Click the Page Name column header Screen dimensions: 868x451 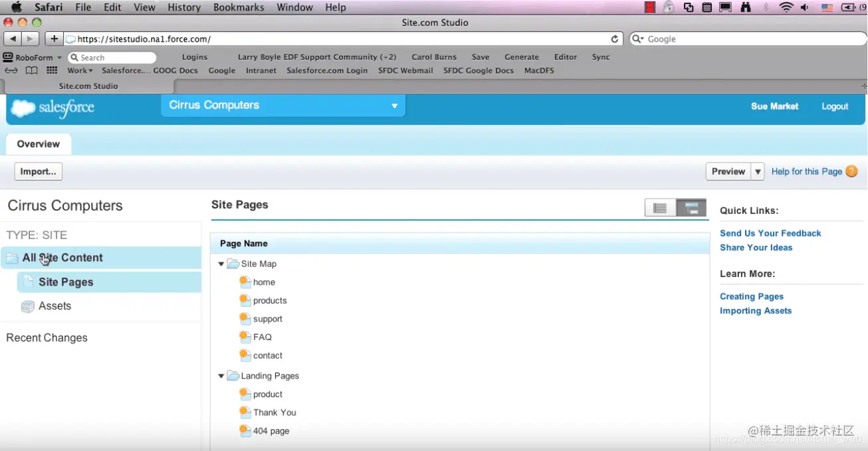(x=460, y=244)
